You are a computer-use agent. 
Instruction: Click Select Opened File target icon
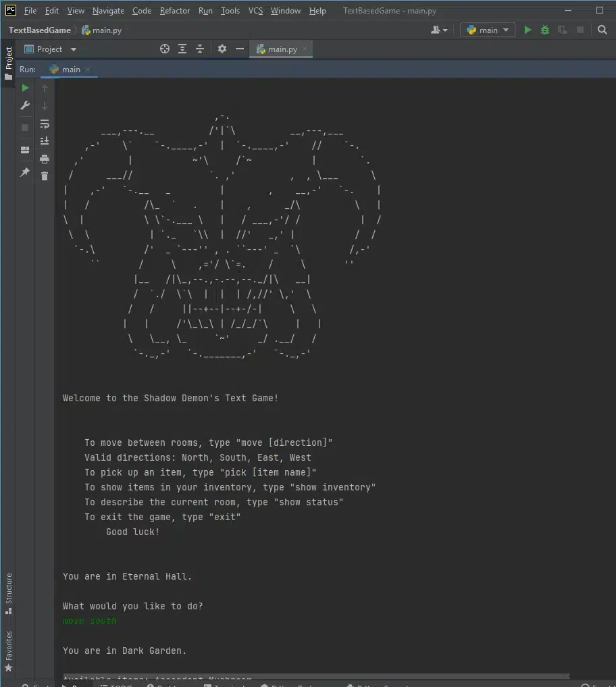click(165, 49)
